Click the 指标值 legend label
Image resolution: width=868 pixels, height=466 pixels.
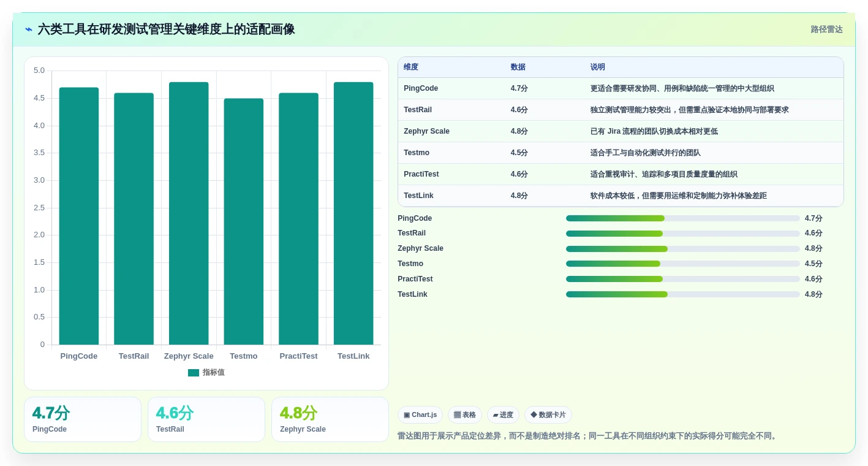[214, 373]
